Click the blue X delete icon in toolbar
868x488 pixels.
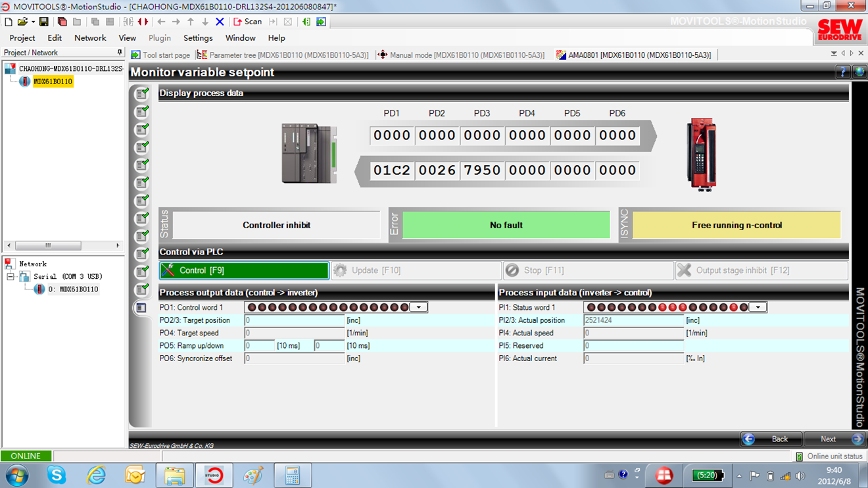pyautogui.click(x=220, y=22)
